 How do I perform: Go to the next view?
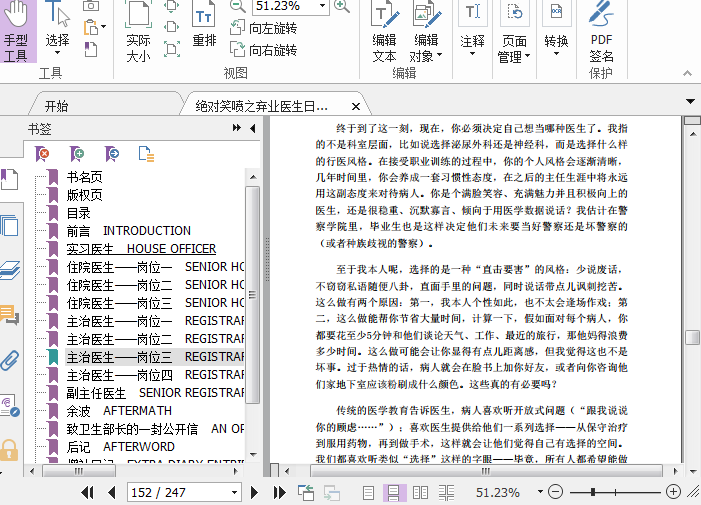click(x=332, y=492)
